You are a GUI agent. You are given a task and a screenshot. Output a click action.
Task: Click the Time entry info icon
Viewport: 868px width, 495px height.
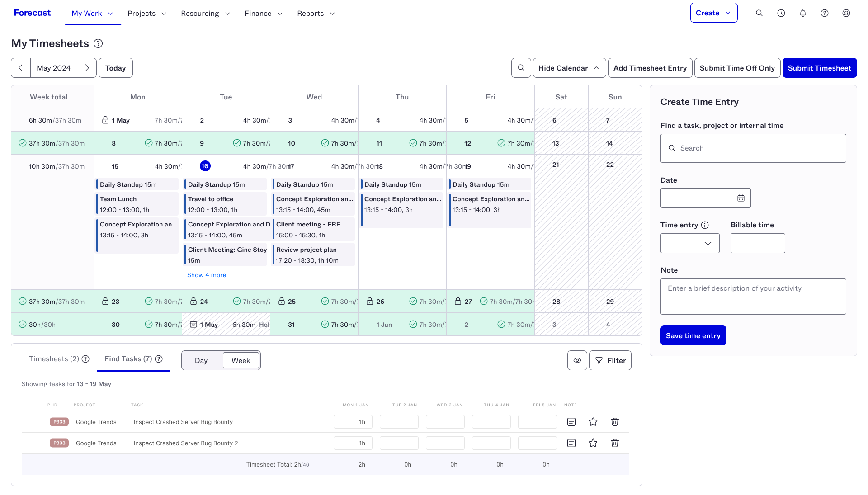[705, 225]
